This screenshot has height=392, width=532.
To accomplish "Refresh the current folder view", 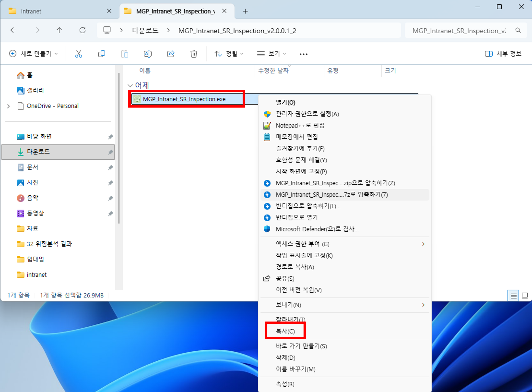I will (82, 30).
